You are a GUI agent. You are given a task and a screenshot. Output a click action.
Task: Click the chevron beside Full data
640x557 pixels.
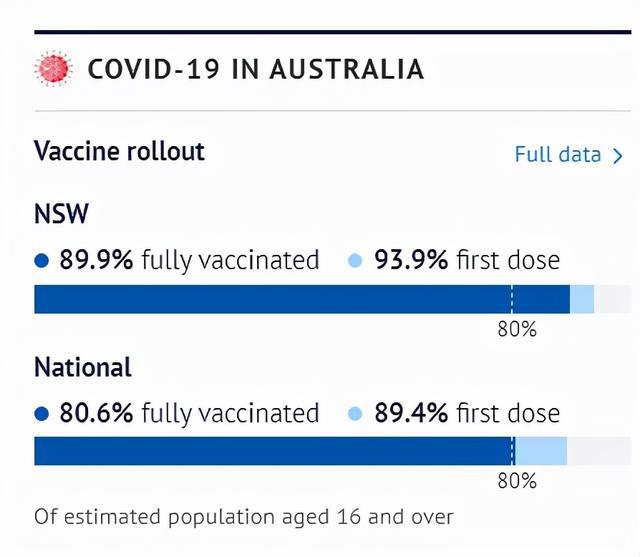pyautogui.click(x=618, y=157)
